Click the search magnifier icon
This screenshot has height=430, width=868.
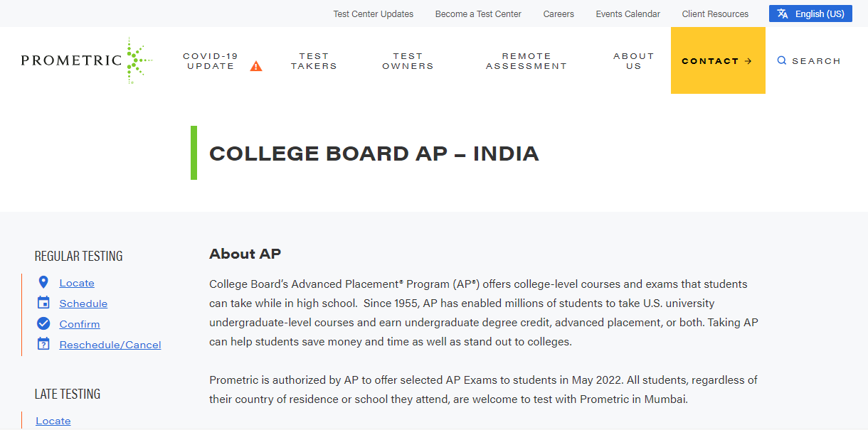[x=782, y=61]
